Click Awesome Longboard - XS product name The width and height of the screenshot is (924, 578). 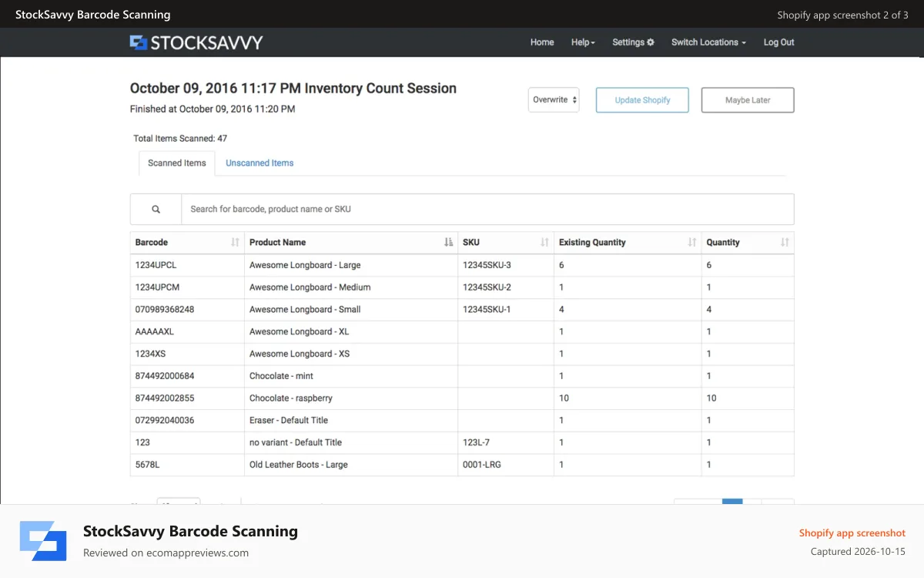[299, 355]
